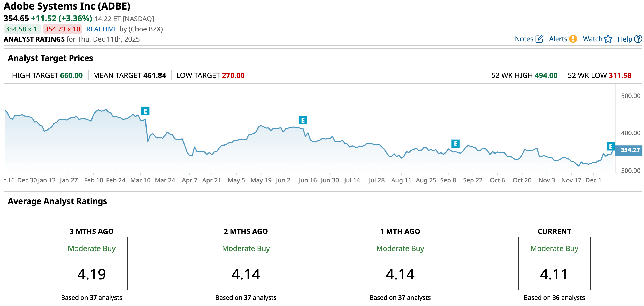Image resolution: width=644 pixels, height=306 pixels.
Task: Click the Watch star icon
Action: [608, 39]
